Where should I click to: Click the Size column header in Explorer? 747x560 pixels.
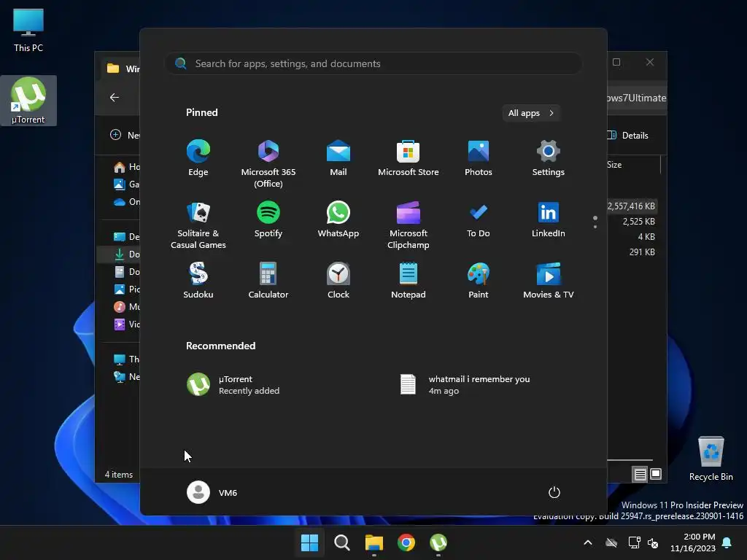634,165
